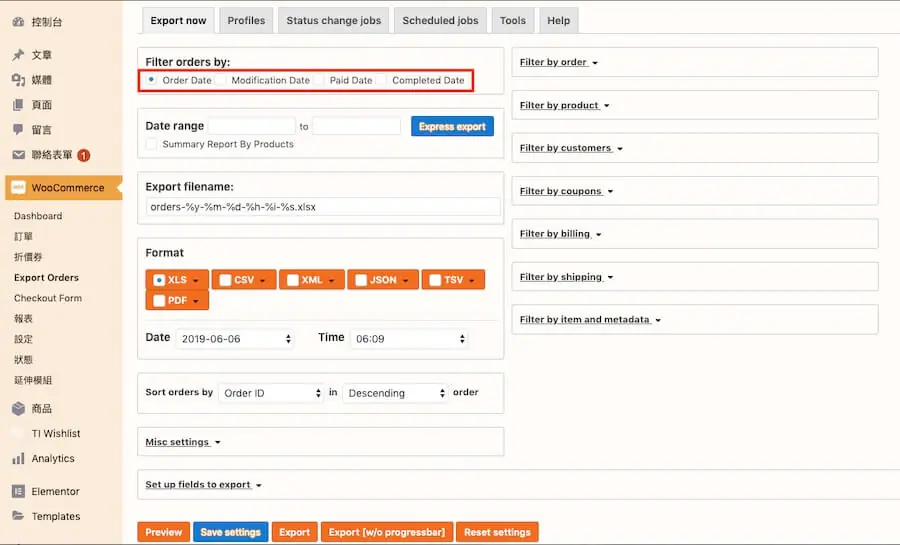
Task: Click the Export filename text field
Action: click(323, 207)
